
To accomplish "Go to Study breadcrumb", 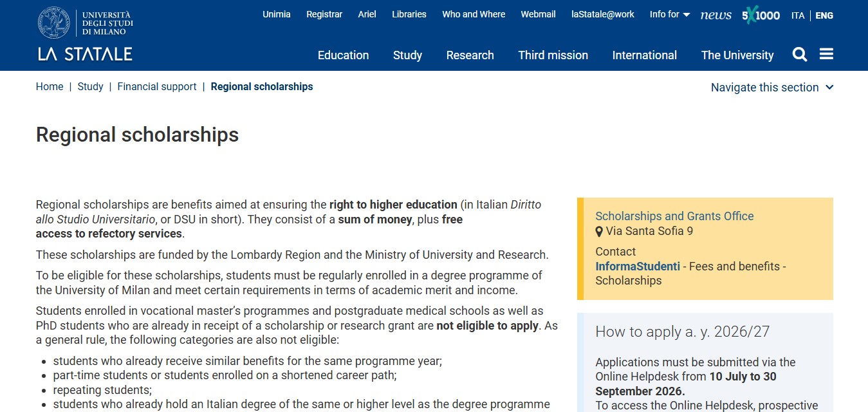I will [90, 86].
